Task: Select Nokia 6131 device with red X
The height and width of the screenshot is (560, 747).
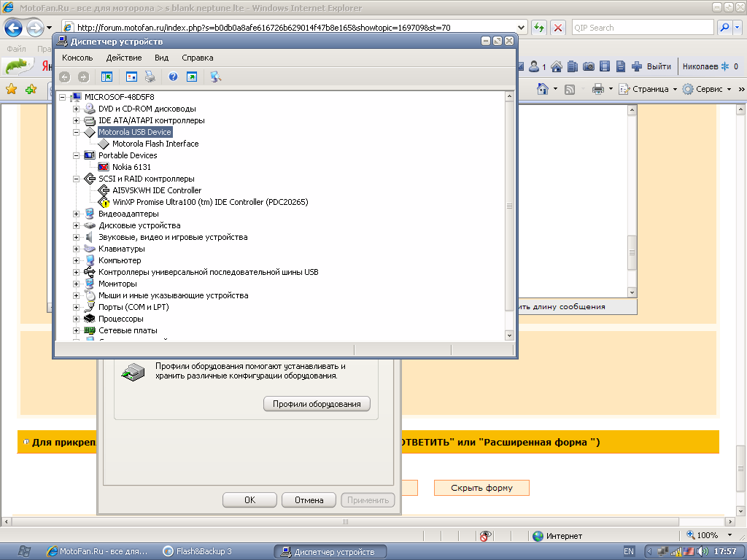Action: tap(131, 167)
